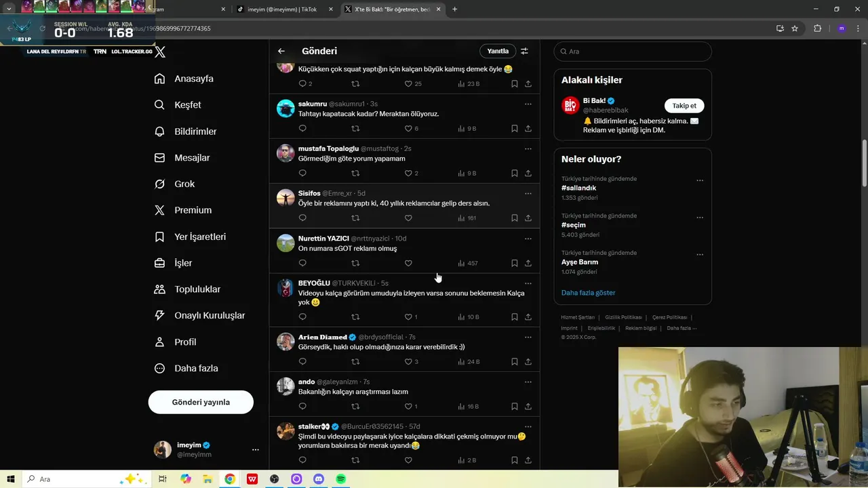
Task: Follow Bi Bak! with Takip et
Action: (684, 106)
